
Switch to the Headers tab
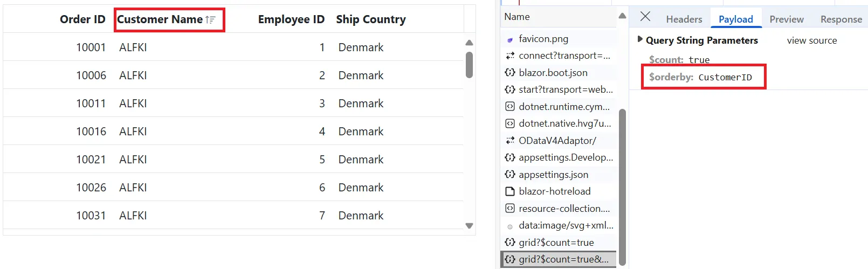click(x=684, y=19)
